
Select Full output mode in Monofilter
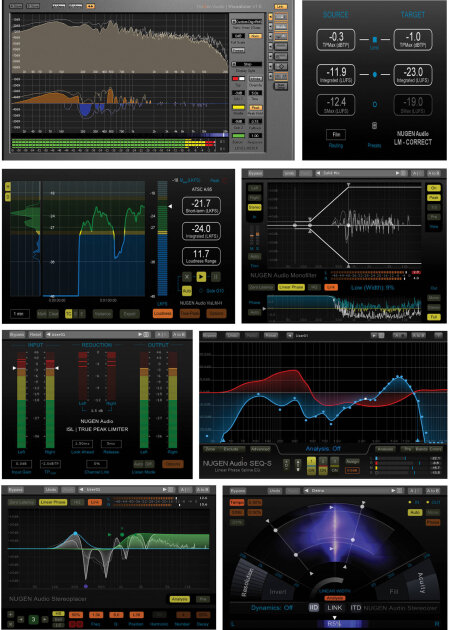[433, 317]
